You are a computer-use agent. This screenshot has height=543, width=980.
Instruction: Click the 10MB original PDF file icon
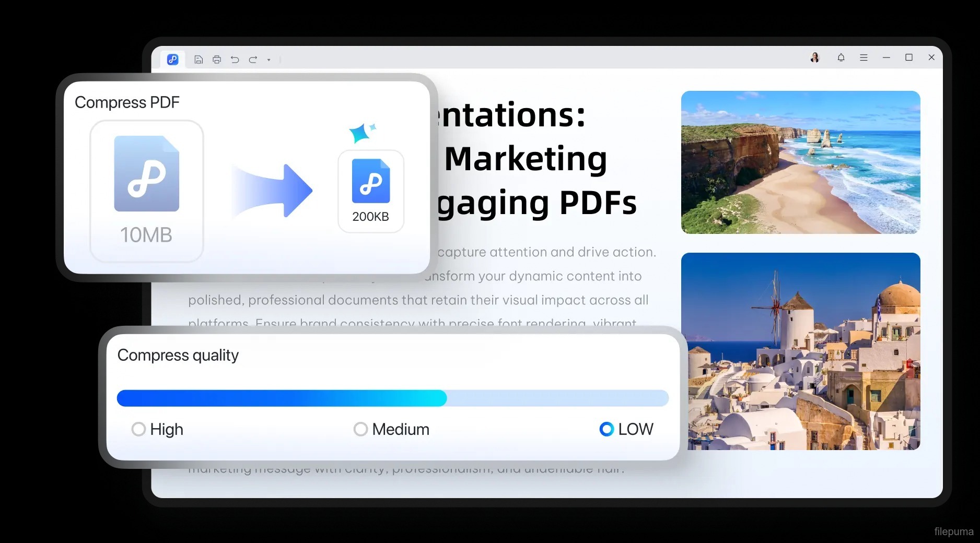pos(147,174)
